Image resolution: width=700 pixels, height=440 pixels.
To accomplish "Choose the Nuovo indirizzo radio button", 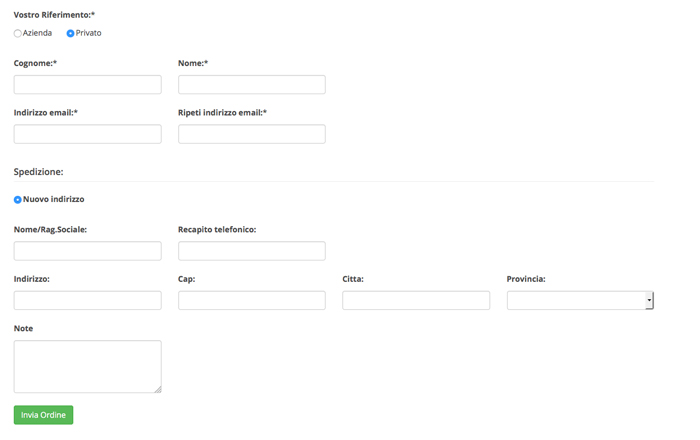I will click(x=17, y=200).
